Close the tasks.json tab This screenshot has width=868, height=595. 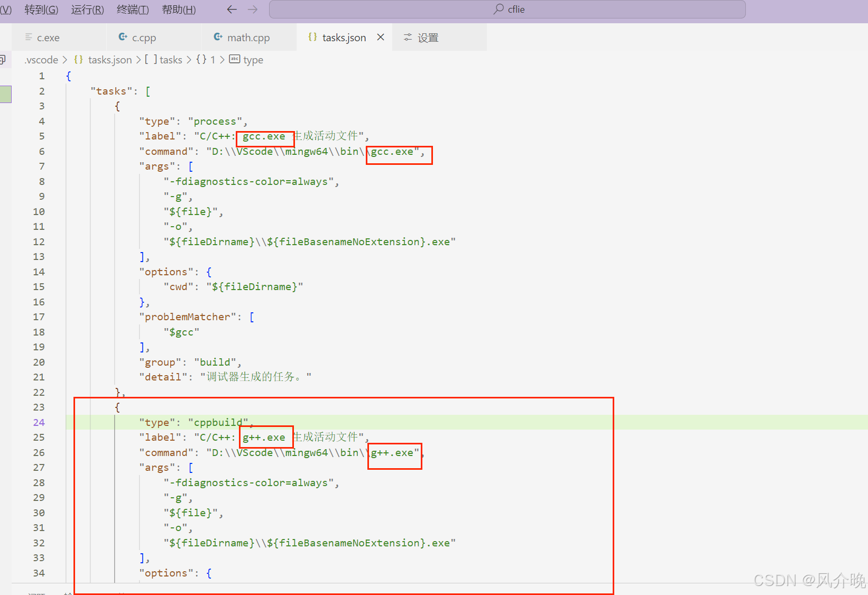click(381, 37)
